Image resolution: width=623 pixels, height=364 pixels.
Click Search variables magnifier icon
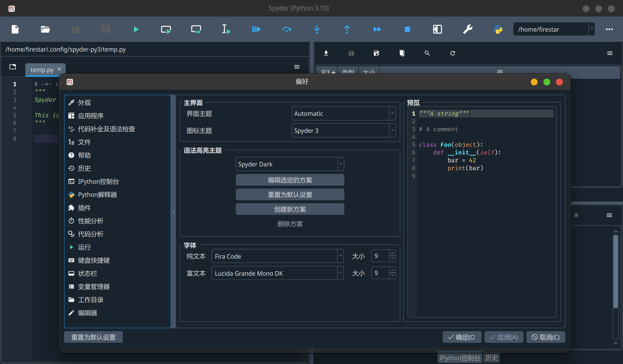click(427, 53)
